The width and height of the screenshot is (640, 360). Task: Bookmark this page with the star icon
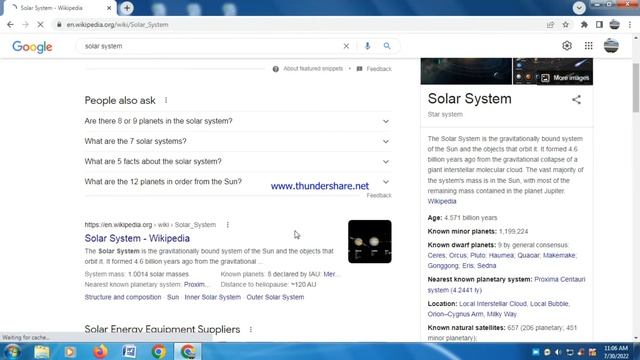click(565, 24)
